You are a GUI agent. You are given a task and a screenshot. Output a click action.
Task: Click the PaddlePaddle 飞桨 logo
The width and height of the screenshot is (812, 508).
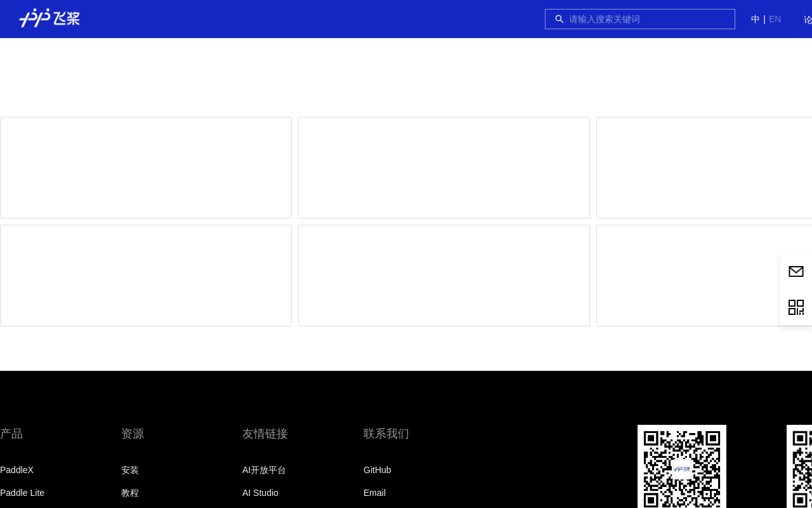[x=49, y=18]
